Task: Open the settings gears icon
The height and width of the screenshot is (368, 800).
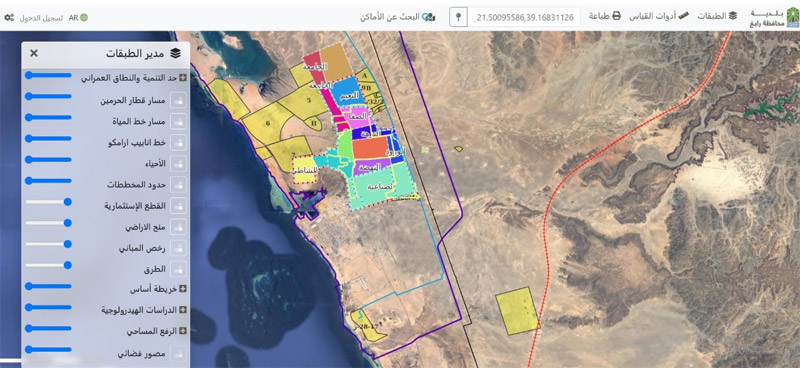Action: (x=9, y=17)
